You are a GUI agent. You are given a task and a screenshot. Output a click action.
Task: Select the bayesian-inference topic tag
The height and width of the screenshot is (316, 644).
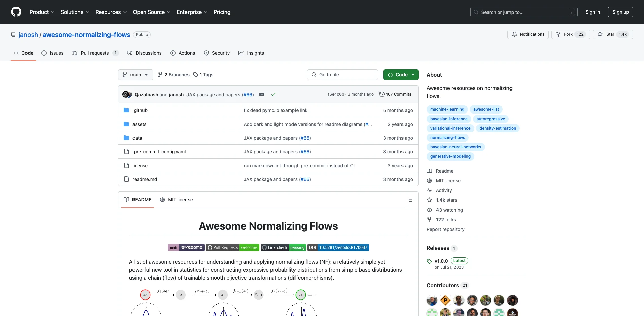[x=449, y=119]
